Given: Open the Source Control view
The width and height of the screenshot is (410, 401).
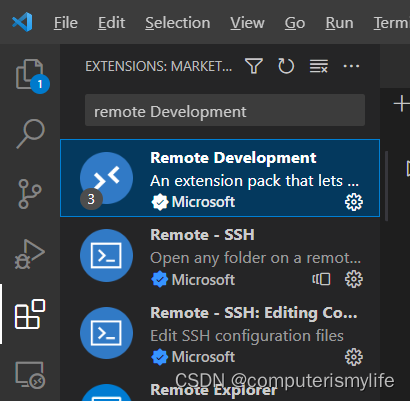Looking at the screenshot, I should click(x=30, y=194).
